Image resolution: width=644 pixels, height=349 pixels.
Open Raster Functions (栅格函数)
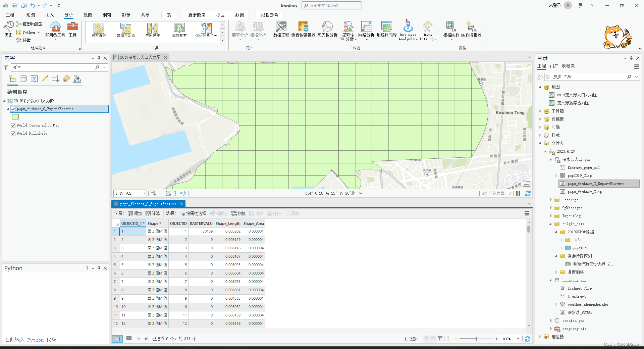tap(451, 30)
